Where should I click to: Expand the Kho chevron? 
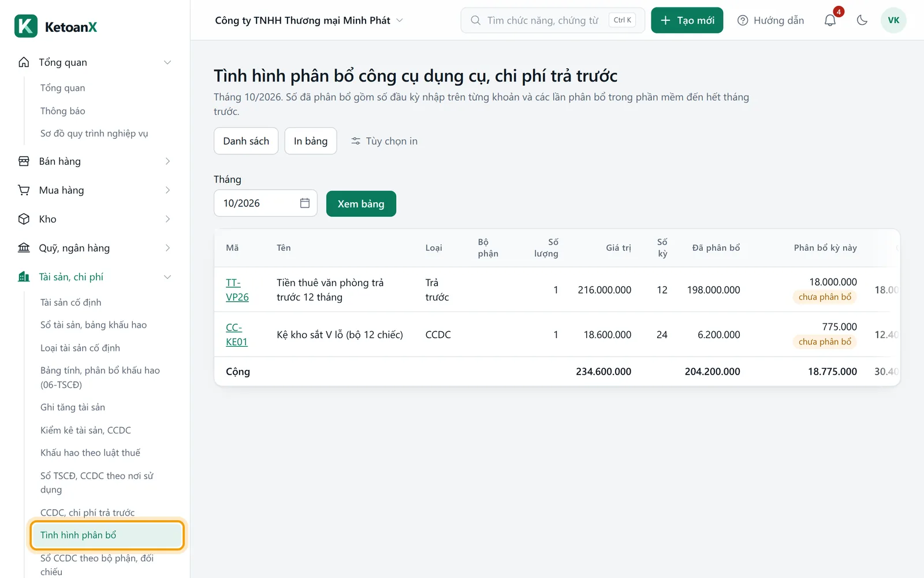pos(167,219)
